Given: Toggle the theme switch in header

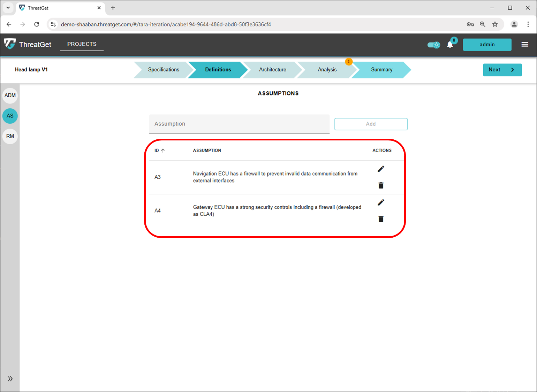Looking at the screenshot, I should (x=434, y=45).
